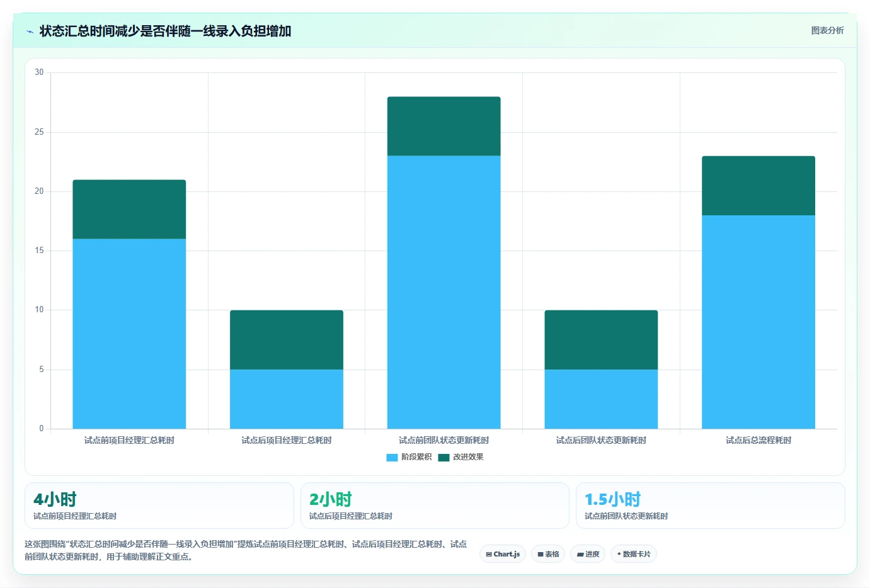Open the 4小时 data card

159,506
